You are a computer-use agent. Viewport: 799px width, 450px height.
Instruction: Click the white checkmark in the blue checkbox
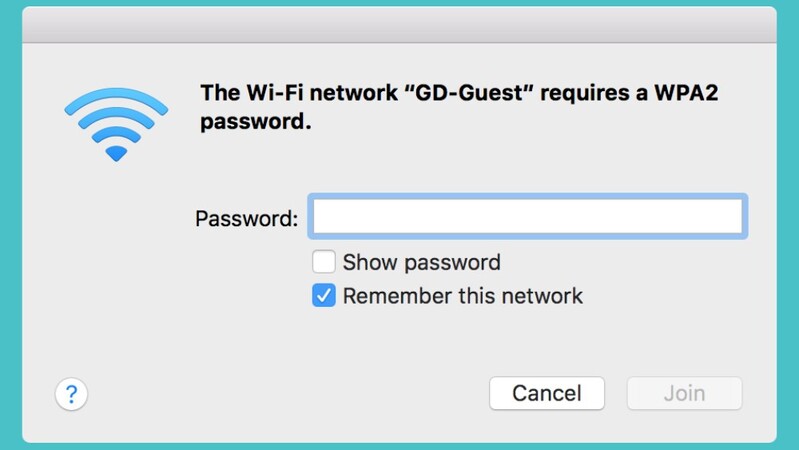pos(324,296)
